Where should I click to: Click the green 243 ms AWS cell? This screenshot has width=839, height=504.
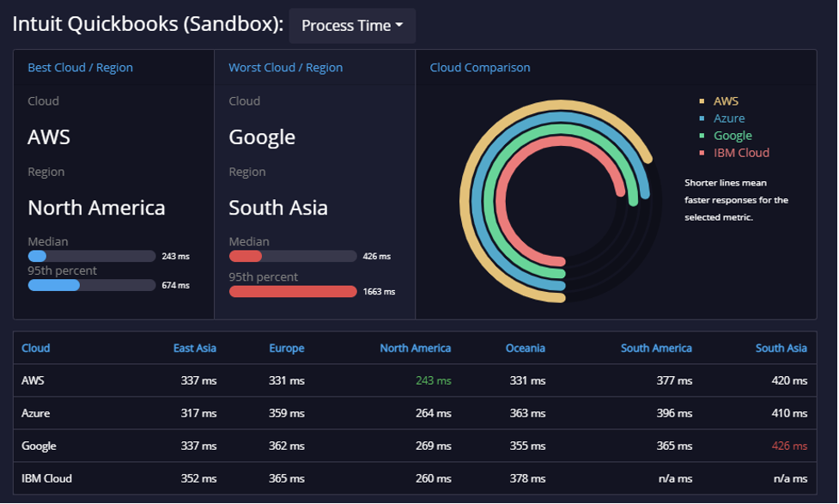[434, 380]
